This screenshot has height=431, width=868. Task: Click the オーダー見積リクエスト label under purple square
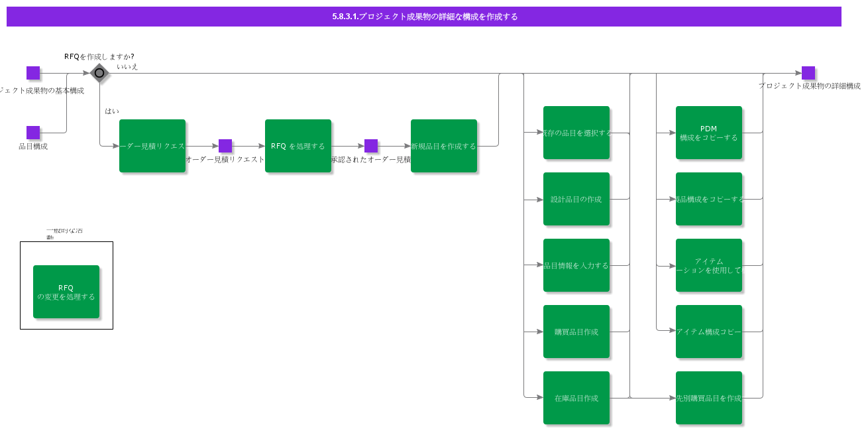click(x=225, y=160)
